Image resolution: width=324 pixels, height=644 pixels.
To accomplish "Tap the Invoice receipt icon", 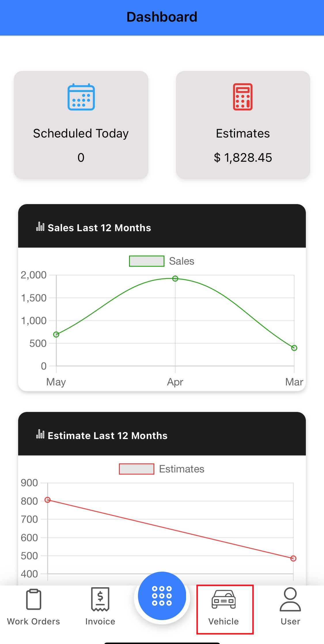I will 100,600.
